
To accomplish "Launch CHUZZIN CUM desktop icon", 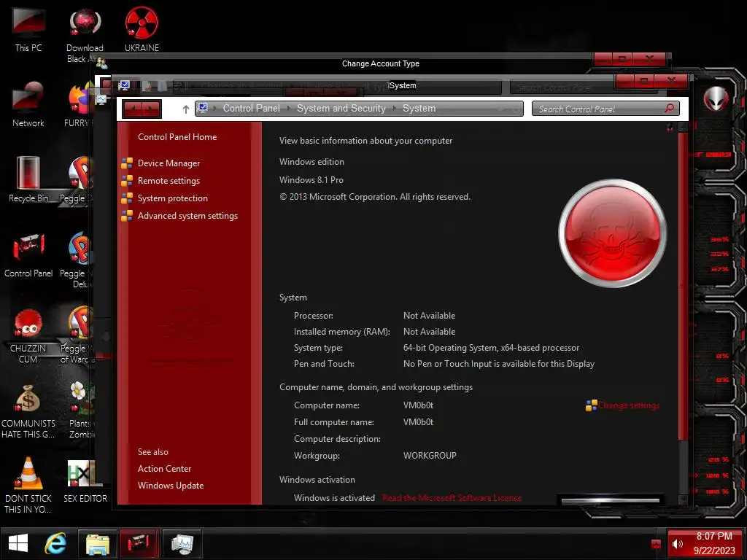I will (28, 335).
